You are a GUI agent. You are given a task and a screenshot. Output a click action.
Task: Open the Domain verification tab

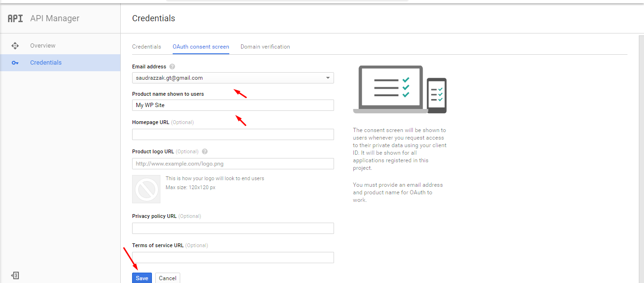(265, 47)
